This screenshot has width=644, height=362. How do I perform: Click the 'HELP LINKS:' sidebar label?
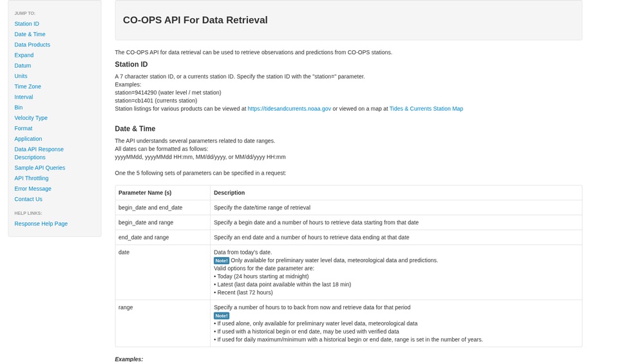click(28, 213)
